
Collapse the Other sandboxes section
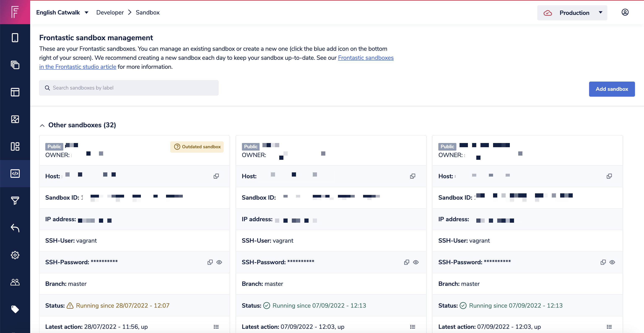[42, 125]
